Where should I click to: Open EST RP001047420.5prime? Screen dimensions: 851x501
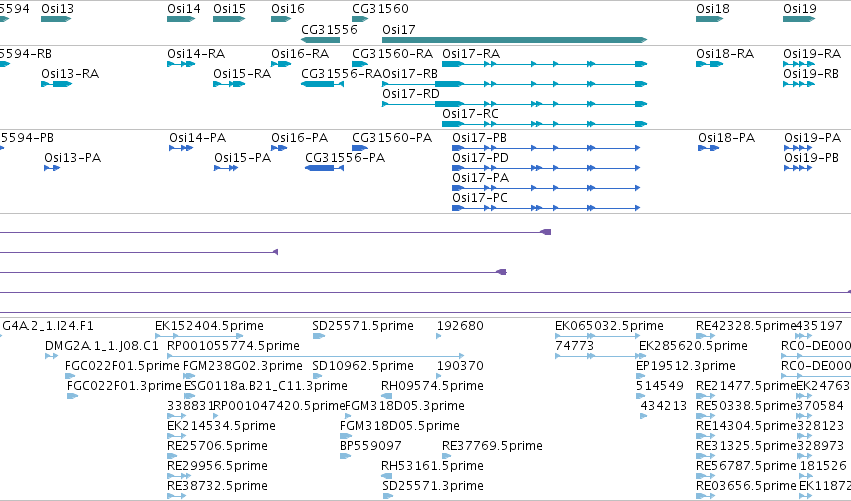[x=216, y=416]
